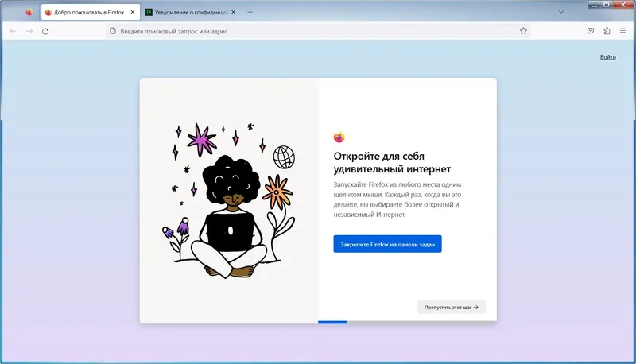Close the 'Добро пожаловать в Firefox' tab
The width and height of the screenshot is (636, 364).
tap(133, 12)
